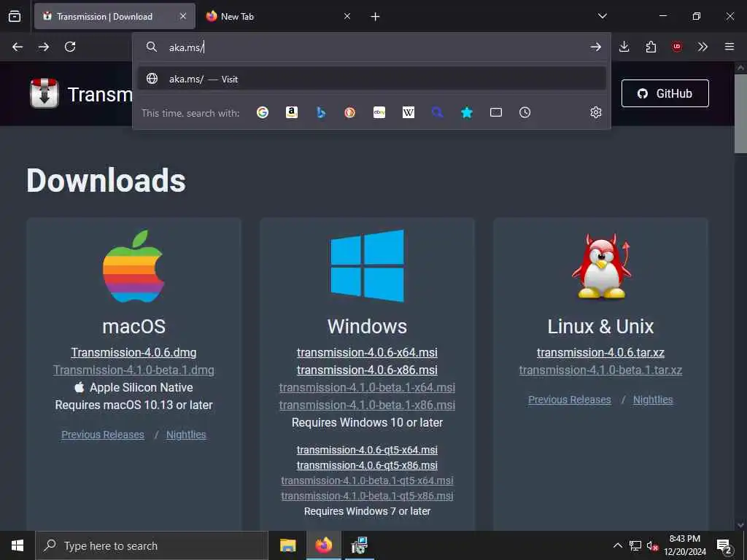Search in History via clock icon
The height and width of the screenshot is (560, 747).
coord(525,112)
